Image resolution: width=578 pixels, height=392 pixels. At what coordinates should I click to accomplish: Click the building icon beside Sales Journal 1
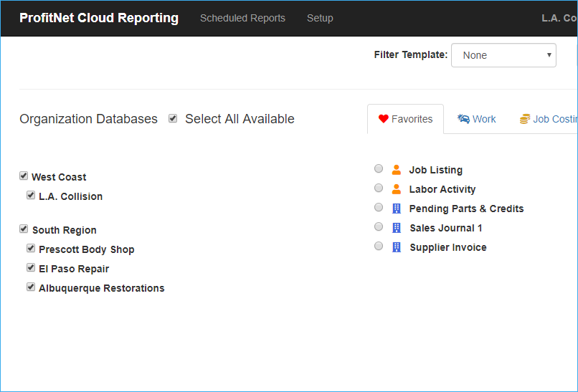[397, 228]
